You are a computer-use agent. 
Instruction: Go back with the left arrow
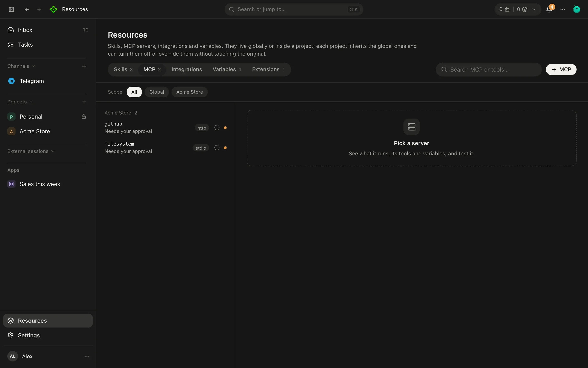pos(27,9)
